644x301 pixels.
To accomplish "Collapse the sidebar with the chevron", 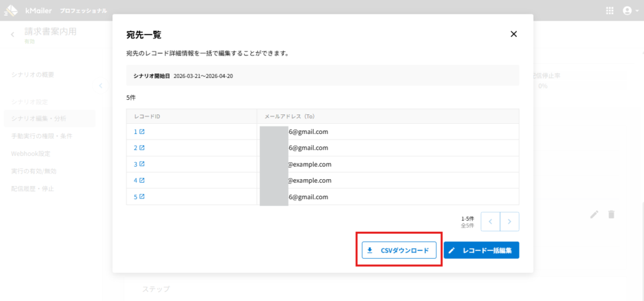I will [x=100, y=86].
